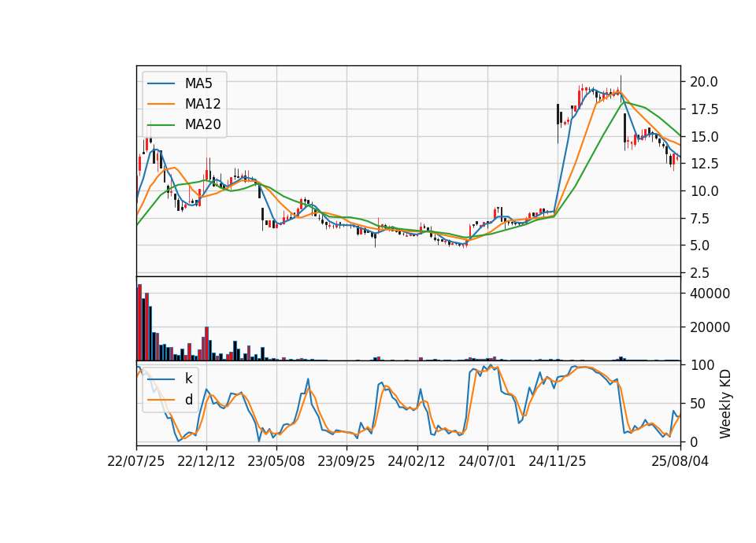The width and height of the screenshot is (756, 543).
Task: Click the 5.0 price axis label
Action: click(x=699, y=246)
